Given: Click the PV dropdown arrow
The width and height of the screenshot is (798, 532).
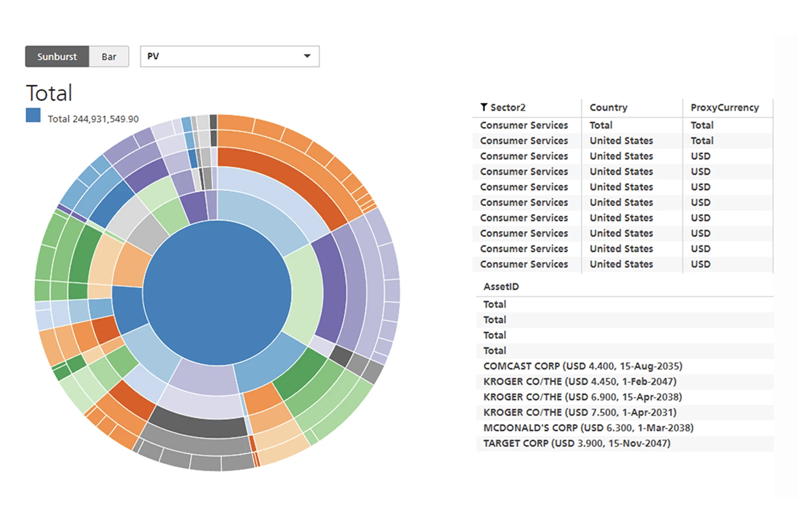Looking at the screenshot, I should 307,56.
